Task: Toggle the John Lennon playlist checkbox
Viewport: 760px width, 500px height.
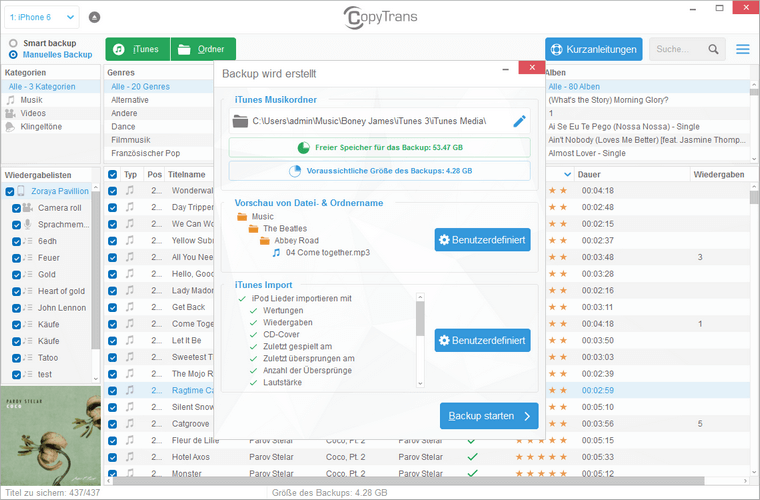Action: click(x=16, y=308)
